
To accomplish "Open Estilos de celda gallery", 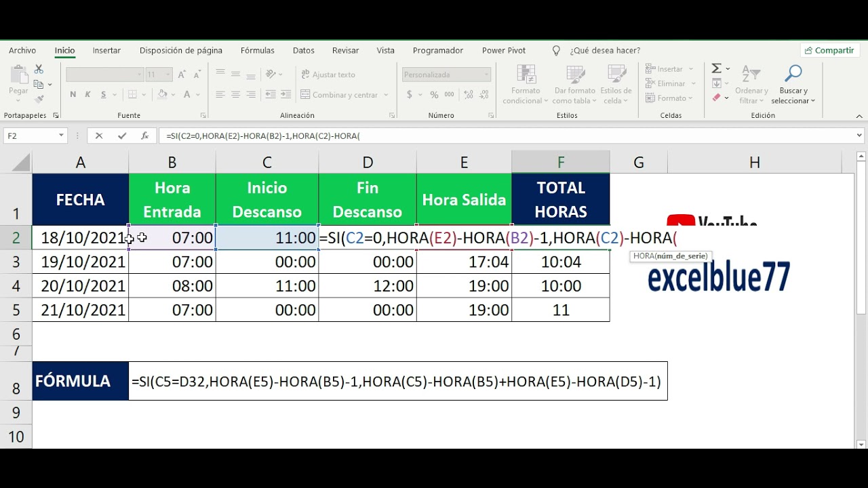I will [x=616, y=85].
